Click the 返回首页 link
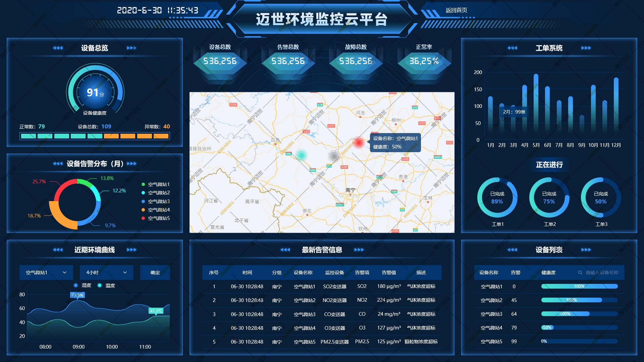The width and height of the screenshot is (644, 362). click(x=457, y=10)
